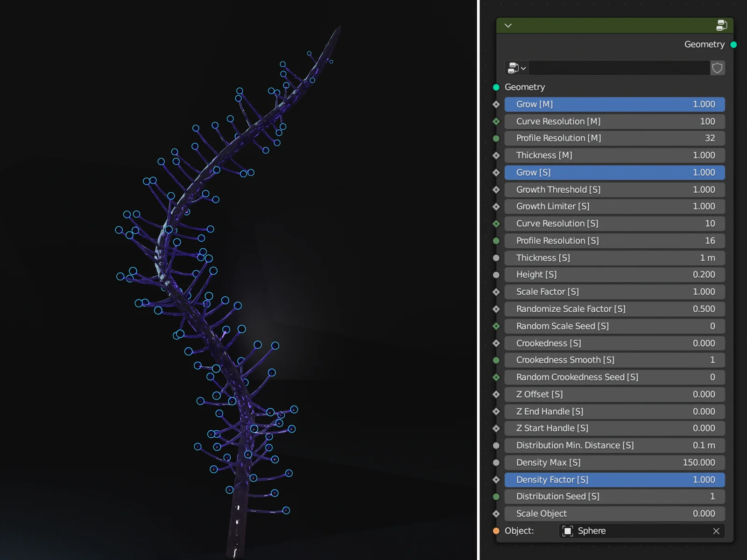
Task: Click the gray socket beside Thickness [S]
Action: [x=496, y=258]
